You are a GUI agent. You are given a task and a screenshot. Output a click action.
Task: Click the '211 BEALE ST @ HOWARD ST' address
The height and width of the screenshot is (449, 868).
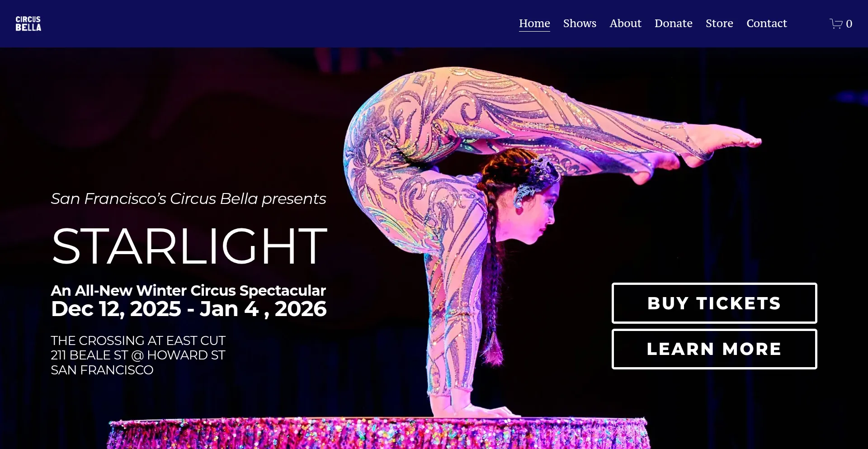tap(138, 355)
